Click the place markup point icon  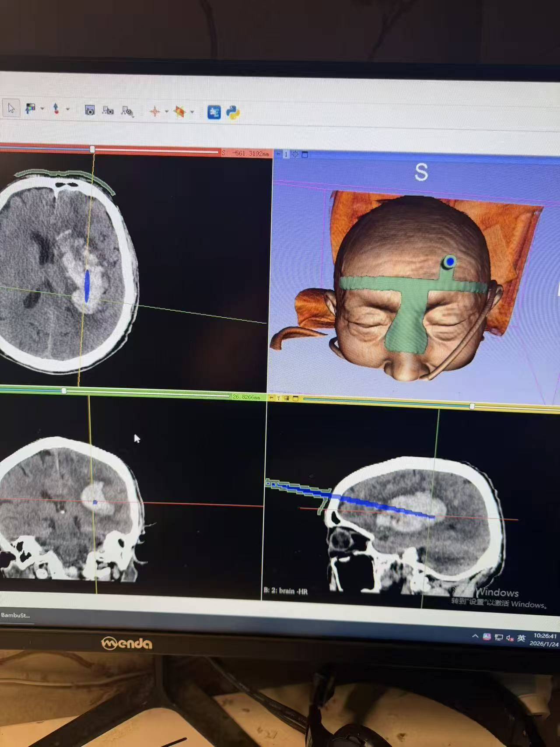(56, 109)
